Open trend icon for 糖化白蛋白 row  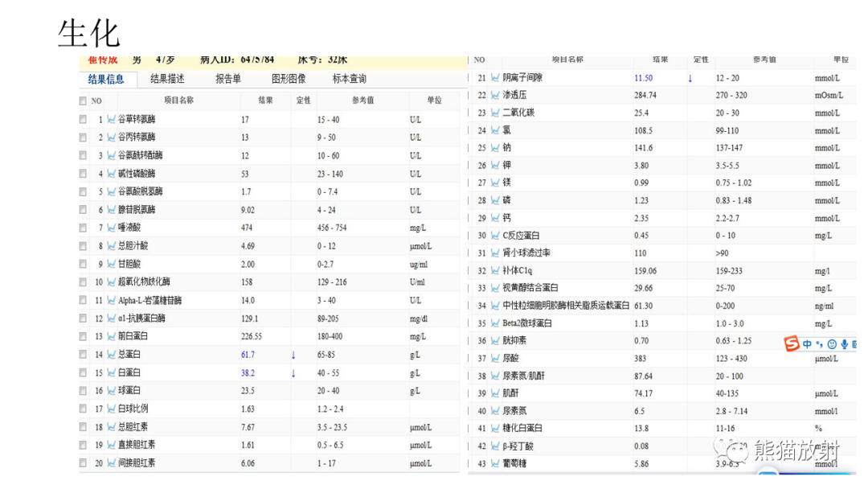click(495, 428)
